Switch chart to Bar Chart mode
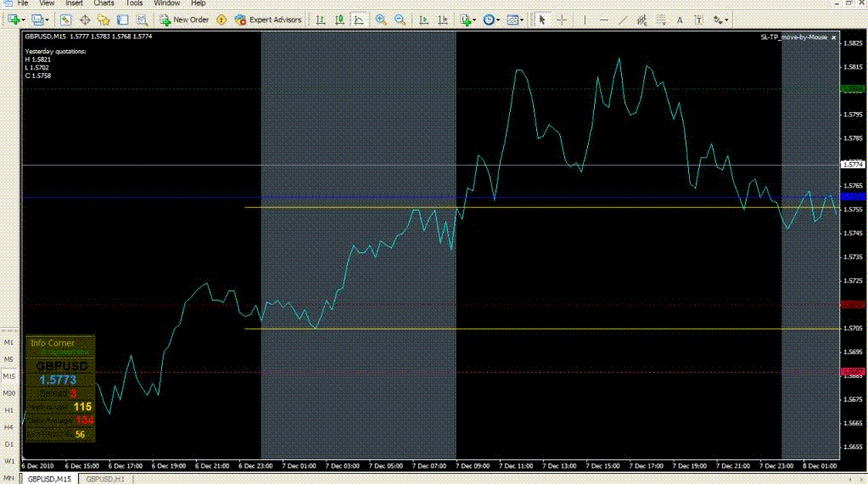 pos(321,20)
